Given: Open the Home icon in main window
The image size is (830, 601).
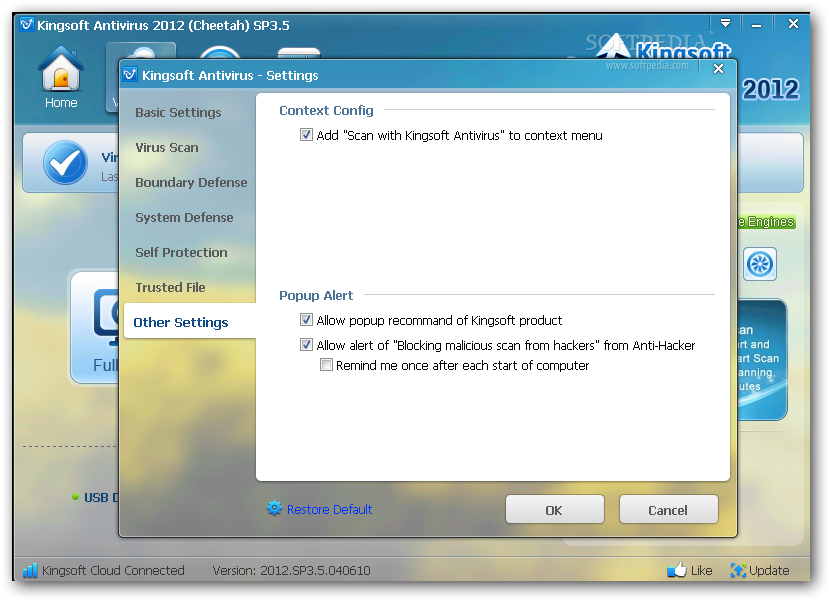Looking at the screenshot, I should tap(61, 69).
